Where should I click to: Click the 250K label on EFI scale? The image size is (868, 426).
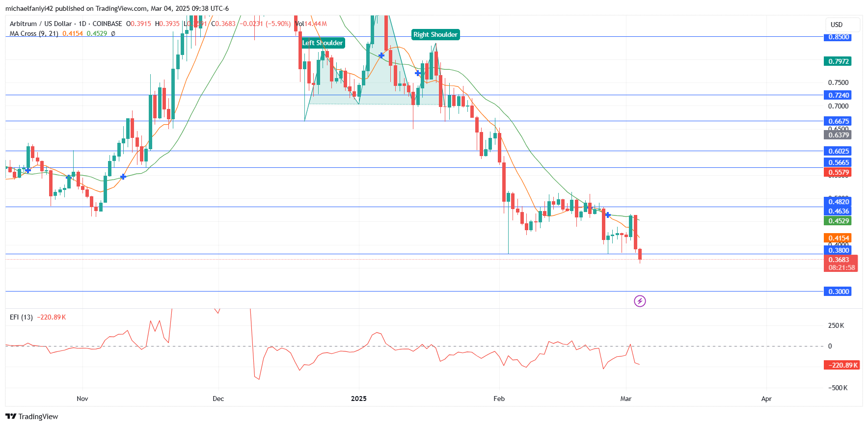836,325
